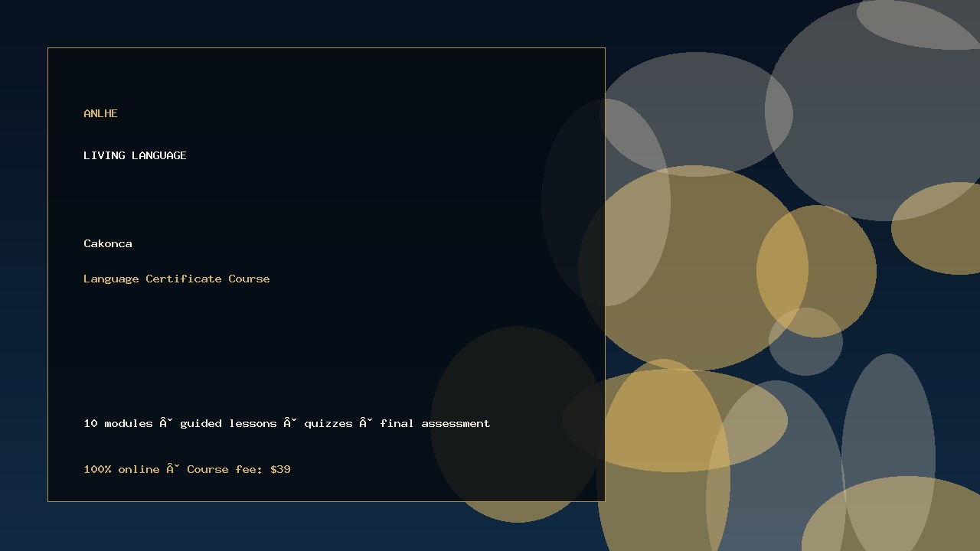Viewport: 980px width, 551px height.
Task: Click the Language Certificate Course subtitle
Action: (x=177, y=279)
